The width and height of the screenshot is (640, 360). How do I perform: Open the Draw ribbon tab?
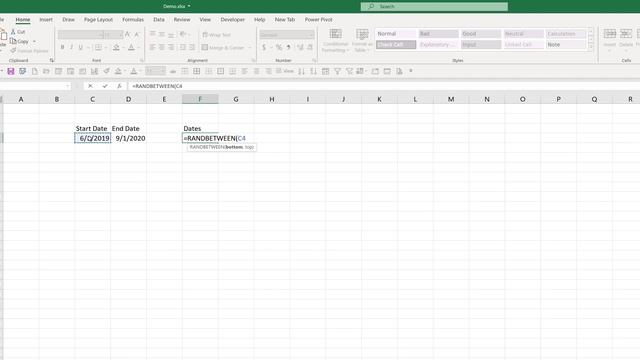point(69,20)
